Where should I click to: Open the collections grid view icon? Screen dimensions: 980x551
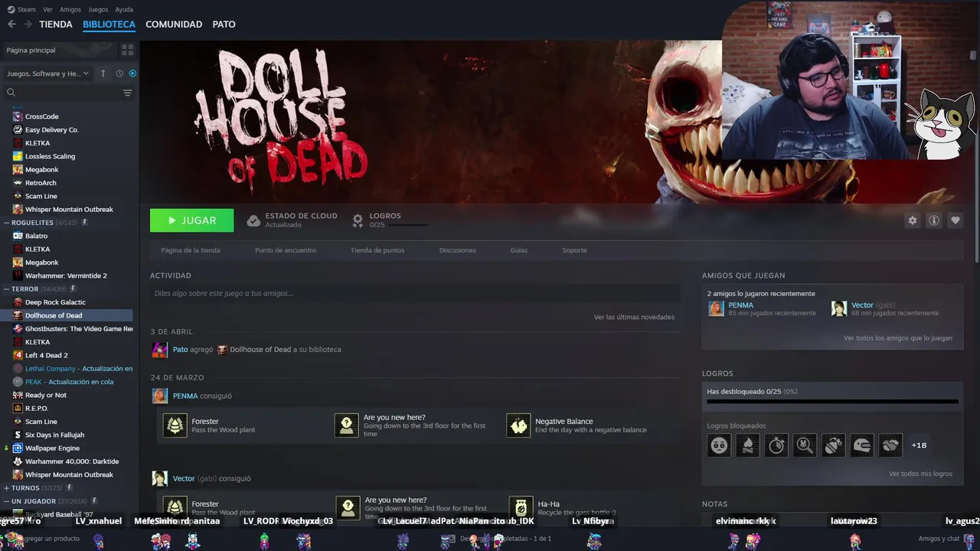tap(127, 50)
